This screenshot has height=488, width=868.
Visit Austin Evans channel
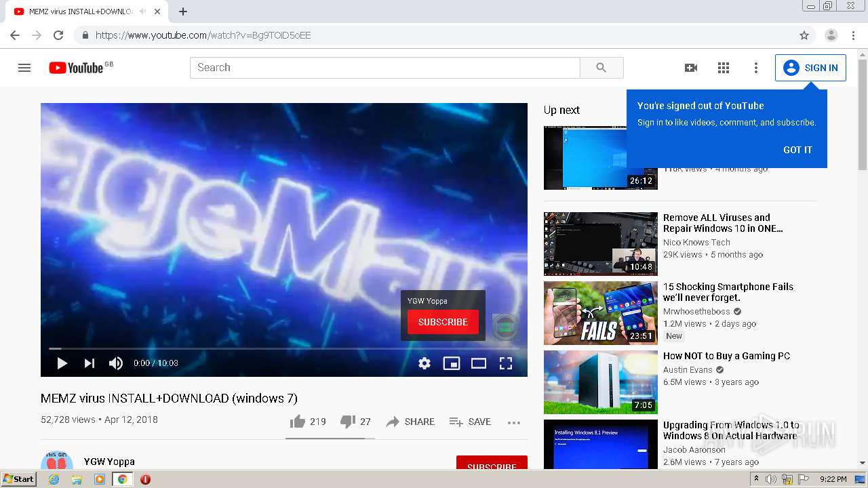coord(688,370)
